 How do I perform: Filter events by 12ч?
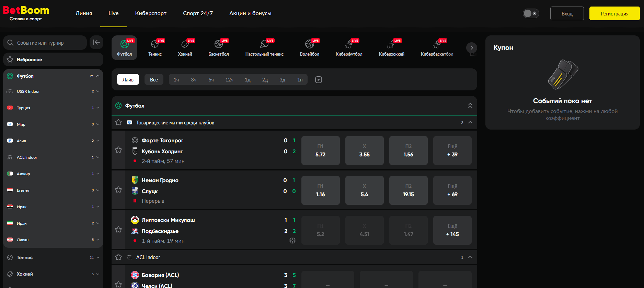coord(229,79)
